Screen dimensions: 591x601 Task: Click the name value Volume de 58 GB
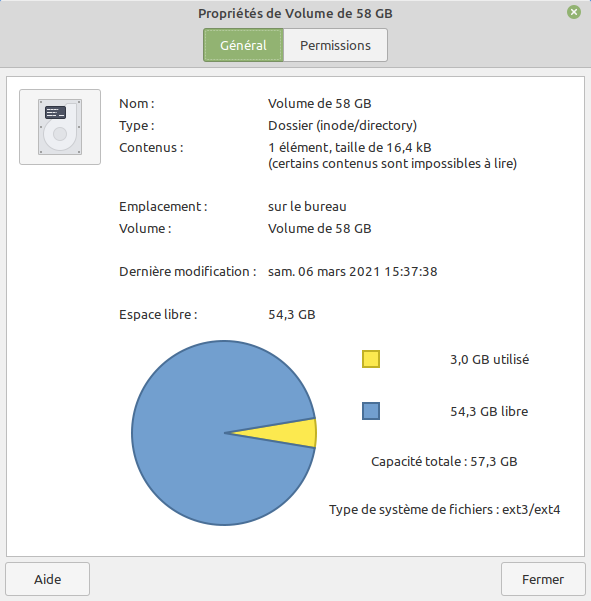[320, 103]
